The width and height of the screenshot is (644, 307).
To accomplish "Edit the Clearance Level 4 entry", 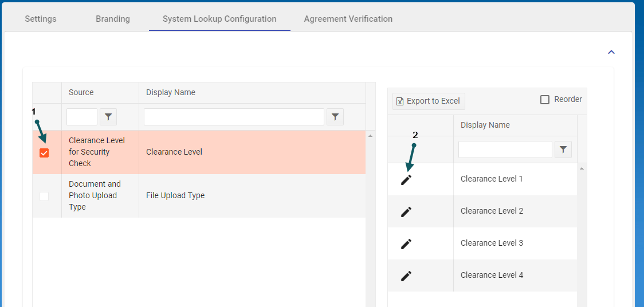I will [406, 275].
